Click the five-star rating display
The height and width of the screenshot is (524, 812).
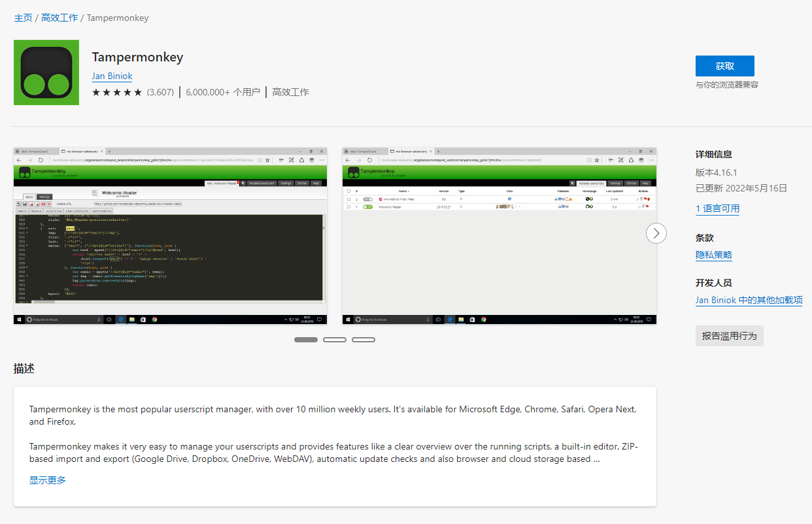(x=117, y=92)
